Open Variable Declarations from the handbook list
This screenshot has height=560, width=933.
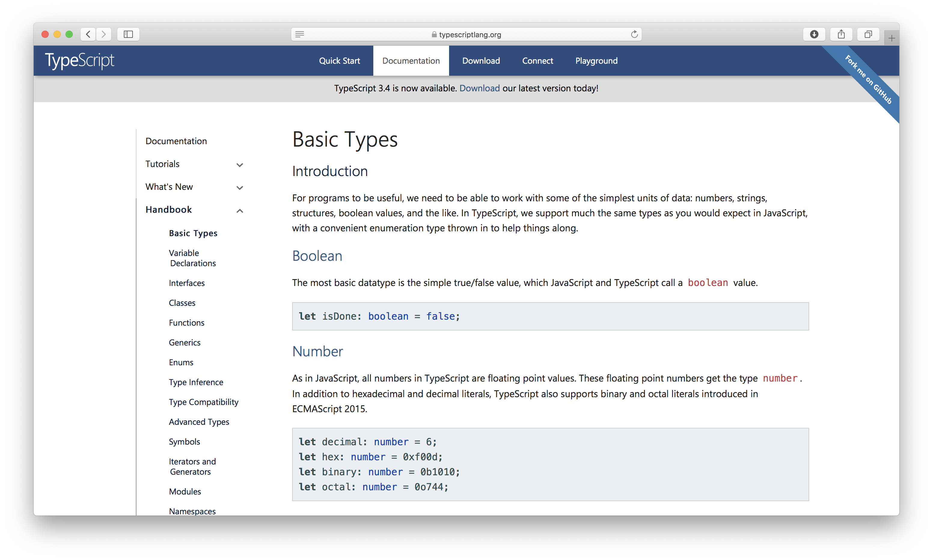[193, 258]
